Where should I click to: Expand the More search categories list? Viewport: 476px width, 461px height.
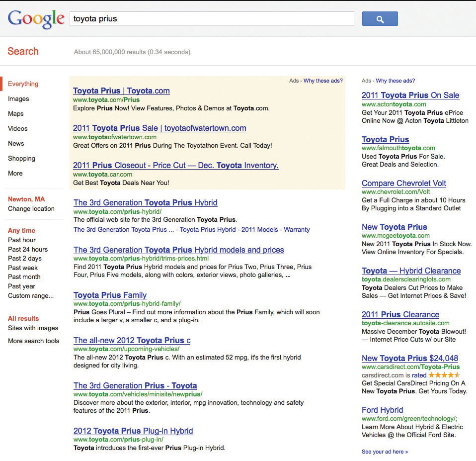(x=15, y=173)
